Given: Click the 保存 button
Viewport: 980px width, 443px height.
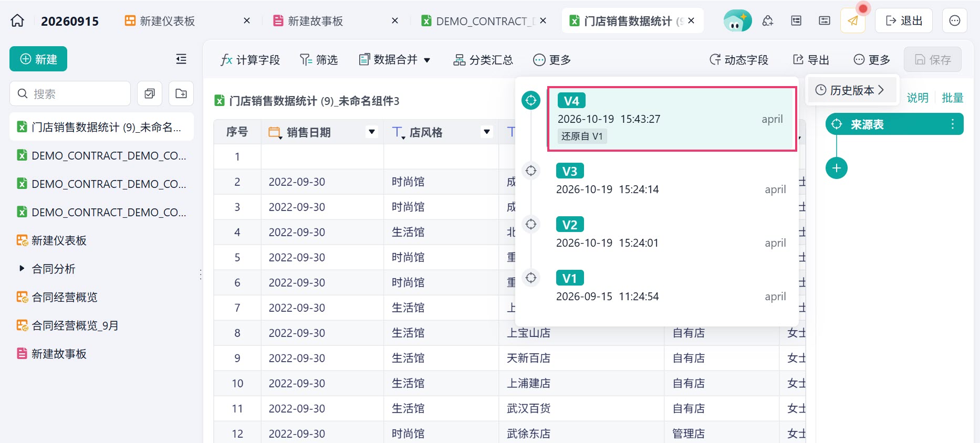Looking at the screenshot, I should pos(933,60).
